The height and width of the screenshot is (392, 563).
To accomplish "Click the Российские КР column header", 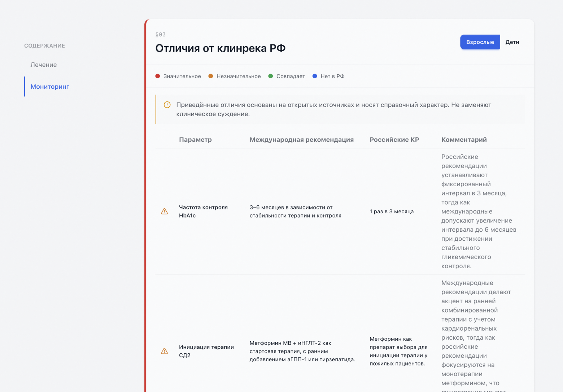I will click(x=394, y=140).
